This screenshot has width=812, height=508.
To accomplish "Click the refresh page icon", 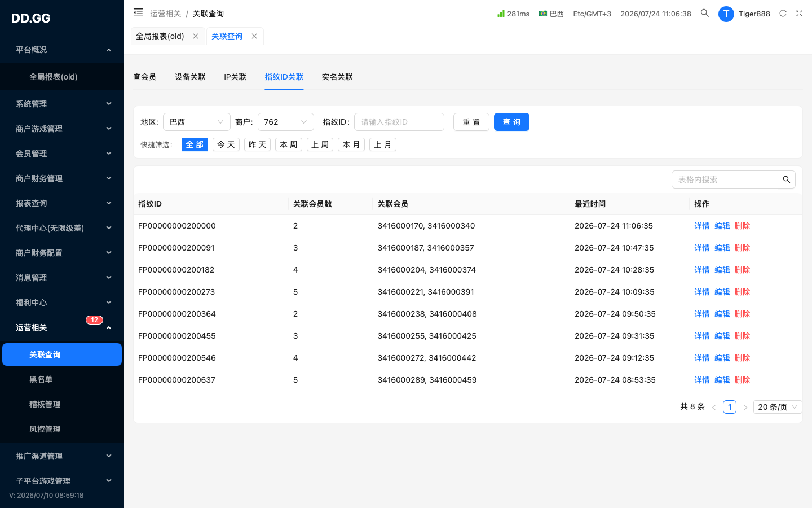I will click(x=783, y=13).
